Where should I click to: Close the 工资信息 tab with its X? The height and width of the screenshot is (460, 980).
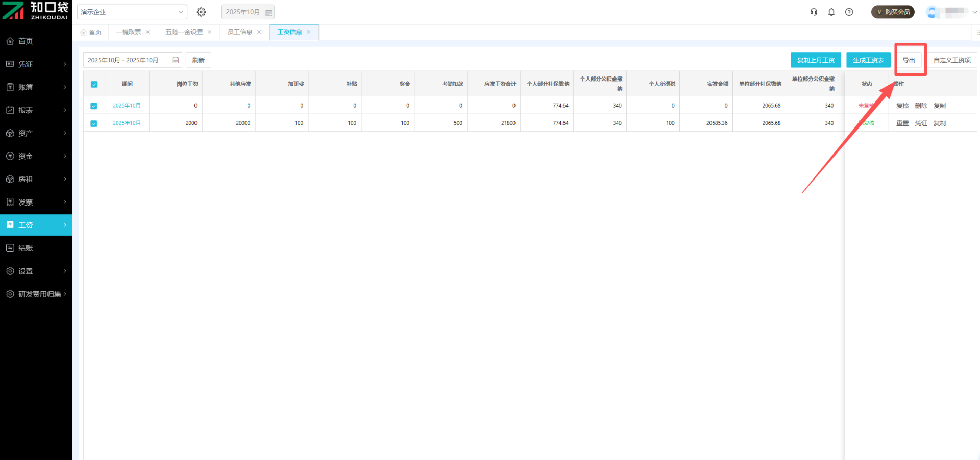click(309, 32)
